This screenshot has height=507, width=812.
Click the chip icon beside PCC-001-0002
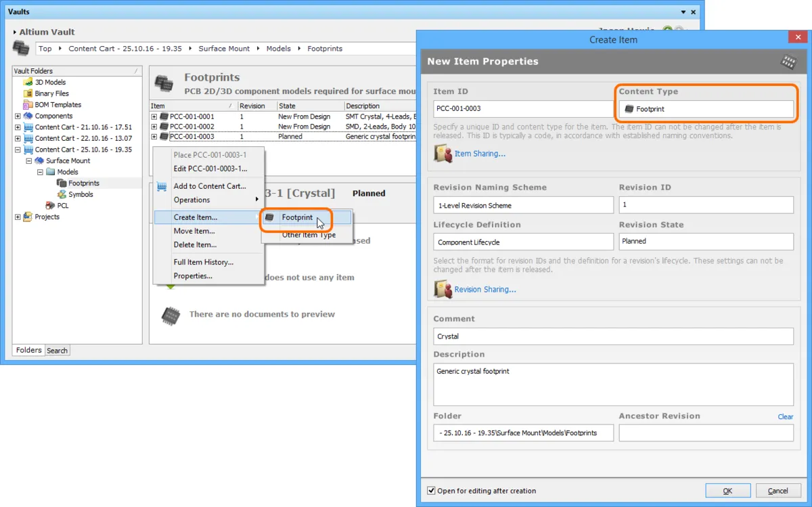(164, 127)
